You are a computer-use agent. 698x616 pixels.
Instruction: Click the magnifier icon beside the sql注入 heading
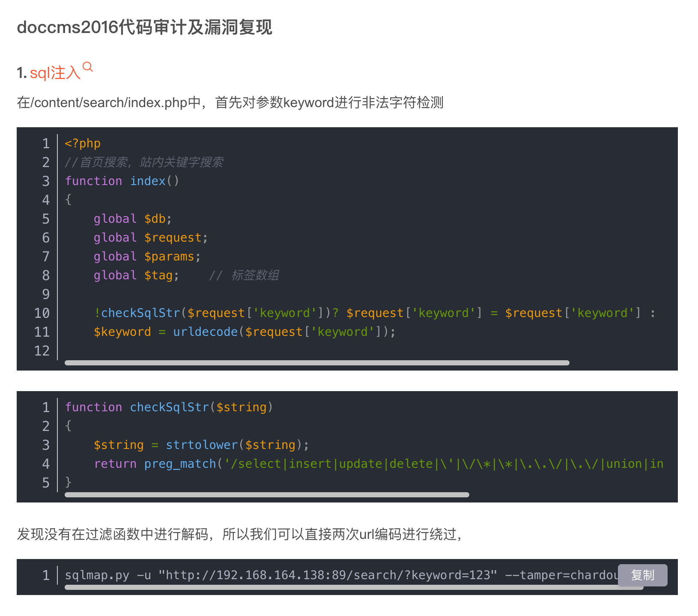click(87, 67)
